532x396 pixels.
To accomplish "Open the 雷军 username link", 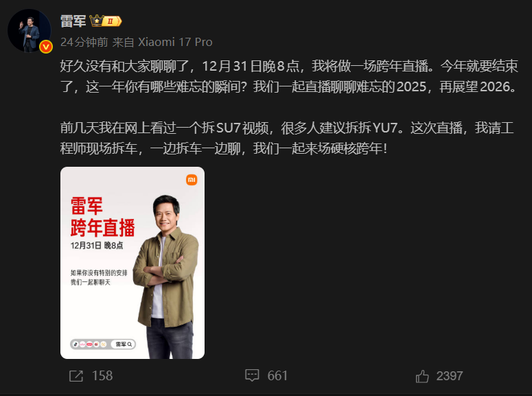I will click(x=73, y=21).
